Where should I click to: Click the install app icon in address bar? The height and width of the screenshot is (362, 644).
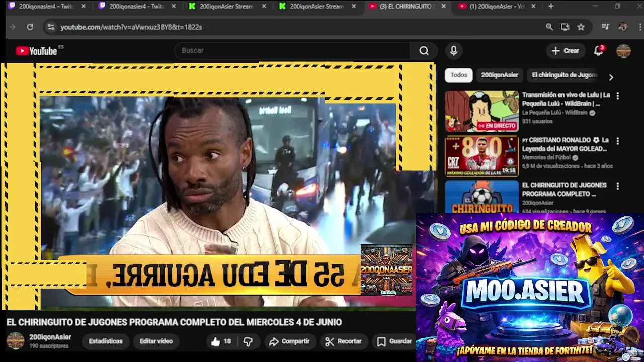click(x=565, y=27)
